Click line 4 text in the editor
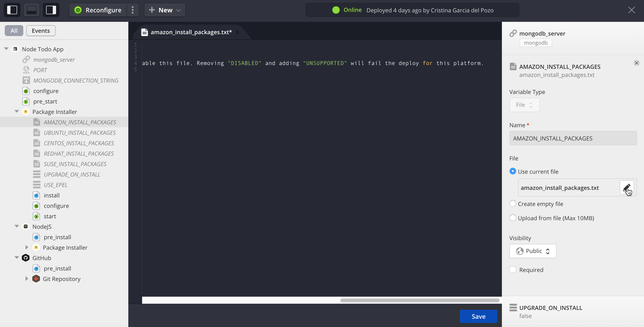 (x=313, y=63)
